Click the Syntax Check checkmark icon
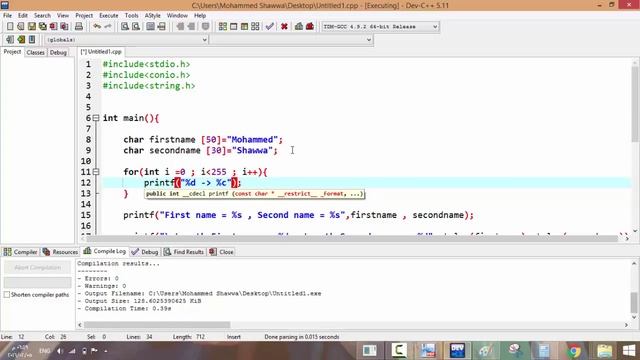Viewport: 640px width, 360px height. point(269,27)
